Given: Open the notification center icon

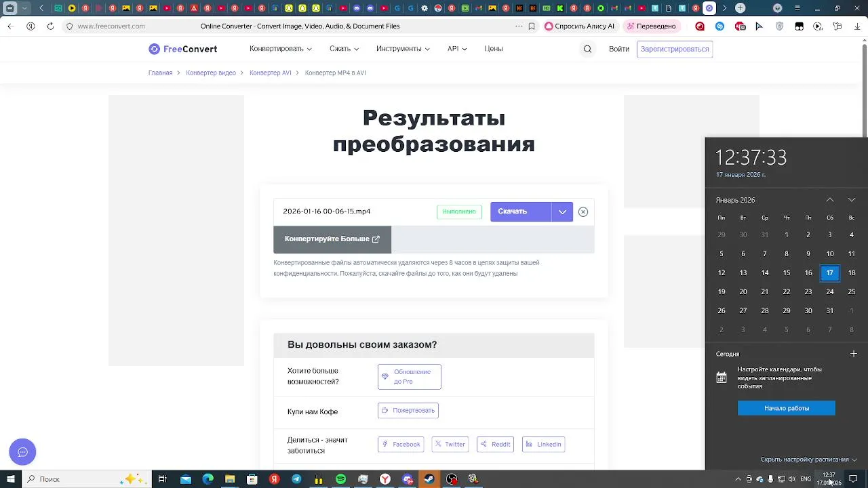Looking at the screenshot, I should pos(853,479).
